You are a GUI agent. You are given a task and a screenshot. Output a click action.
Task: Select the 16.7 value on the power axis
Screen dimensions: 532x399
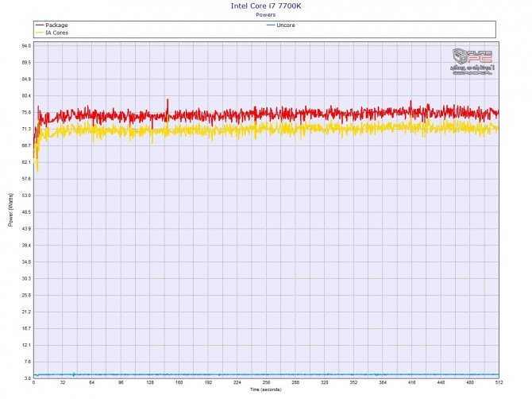point(26,329)
